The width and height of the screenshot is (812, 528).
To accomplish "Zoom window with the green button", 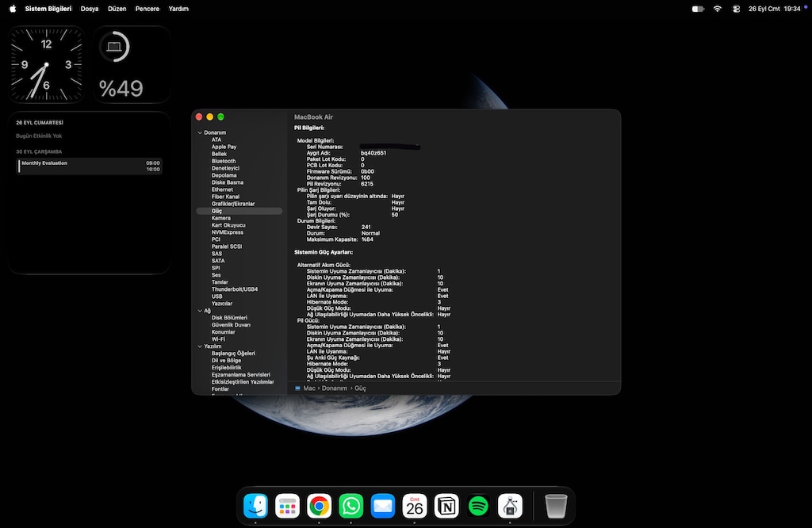I will 221,117.
